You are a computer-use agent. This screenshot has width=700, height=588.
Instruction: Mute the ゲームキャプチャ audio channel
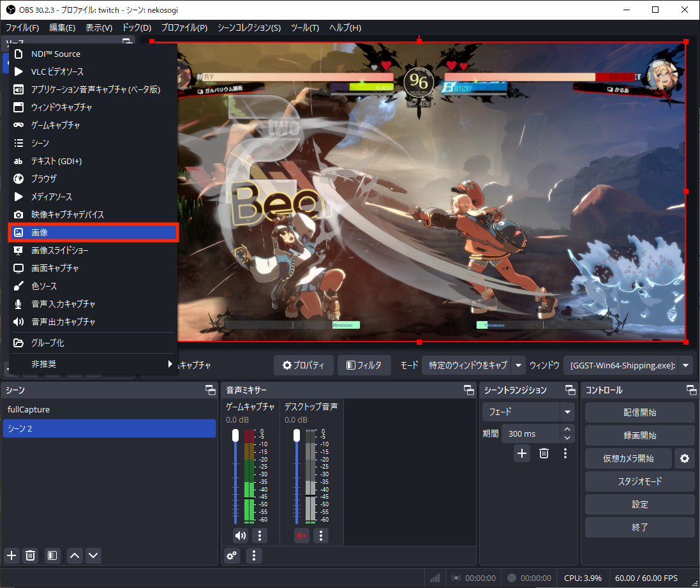tap(241, 536)
